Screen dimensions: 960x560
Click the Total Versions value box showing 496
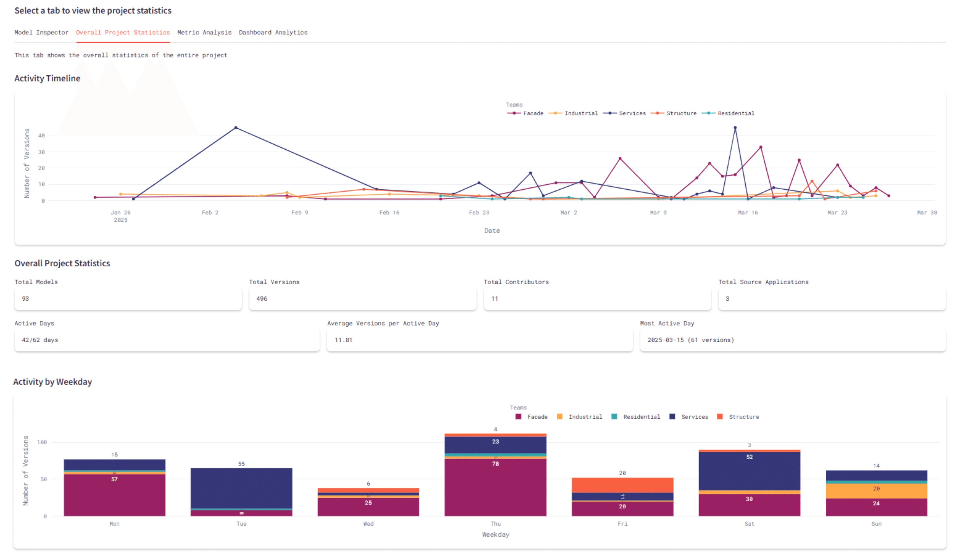coord(362,299)
